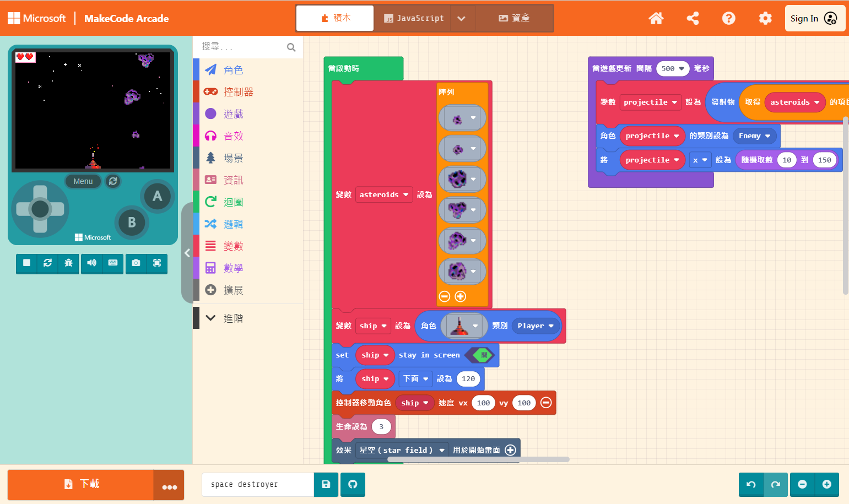Mute the simulator sound
Screen dimensions: 849x504
[91, 264]
